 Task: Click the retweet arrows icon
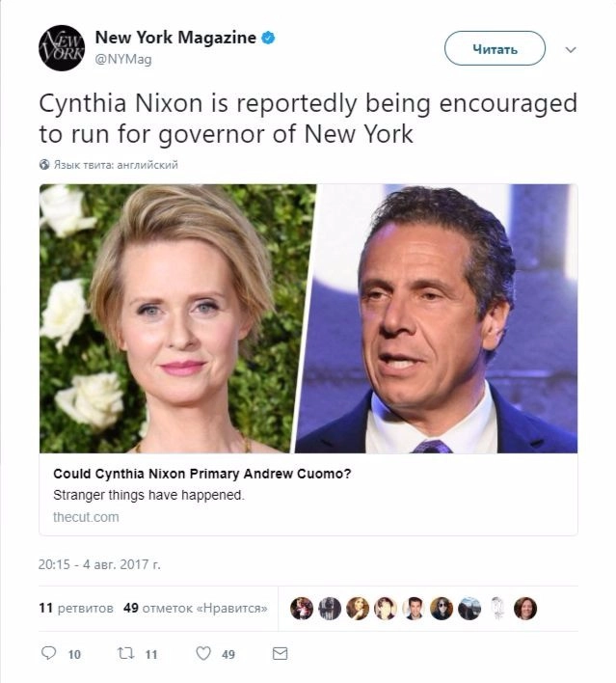[x=126, y=653]
